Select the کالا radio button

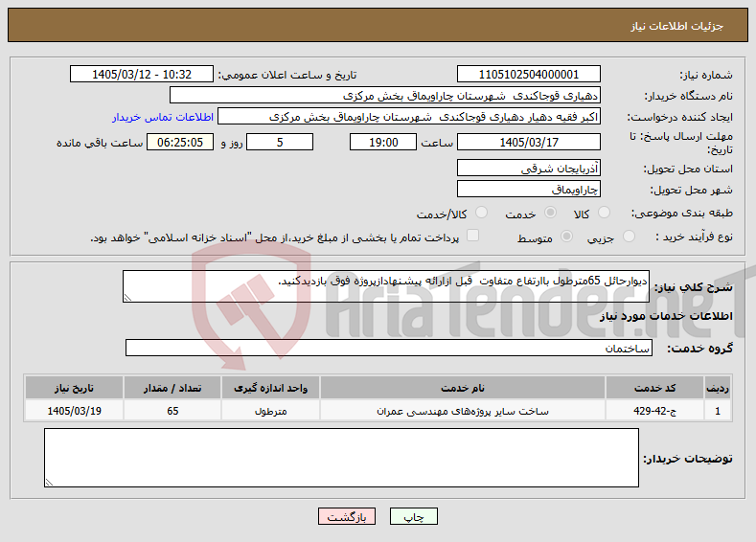pyautogui.click(x=604, y=213)
